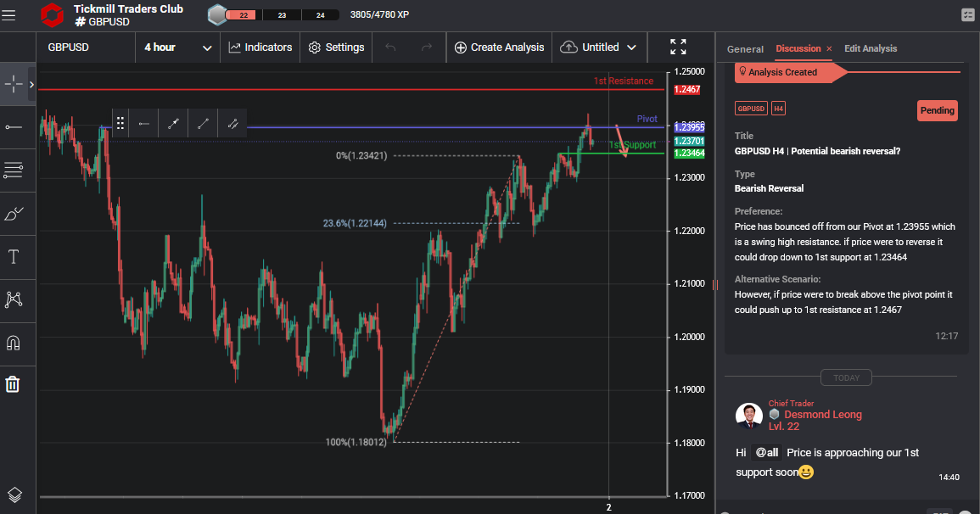Open the hamburger menu
Image resolution: width=980 pixels, height=514 pixels.
8,15
